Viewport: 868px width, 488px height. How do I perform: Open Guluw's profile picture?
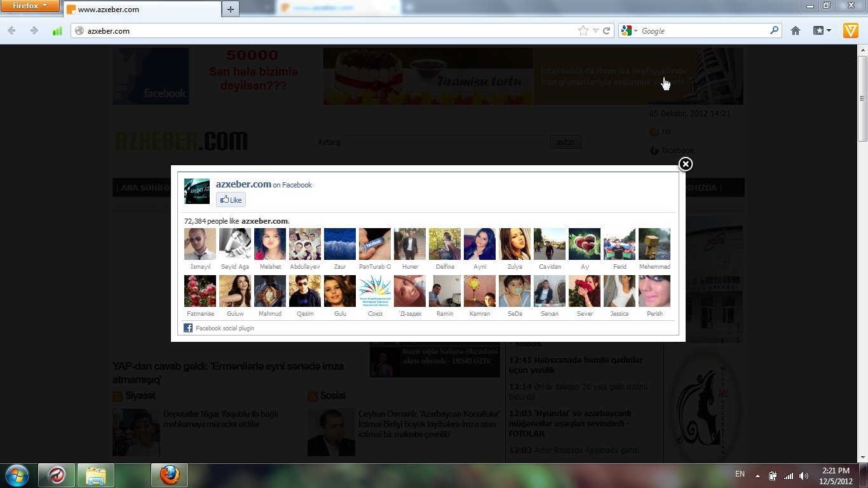pos(235,291)
